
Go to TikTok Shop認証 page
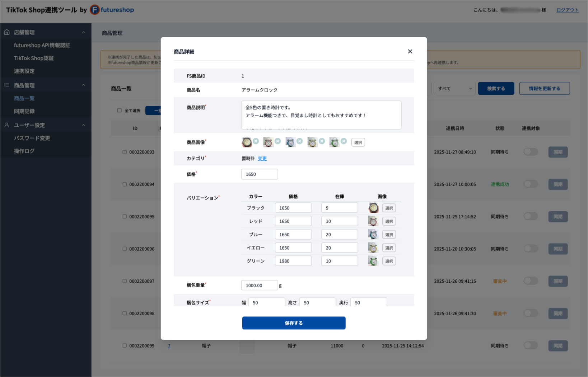tap(34, 58)
